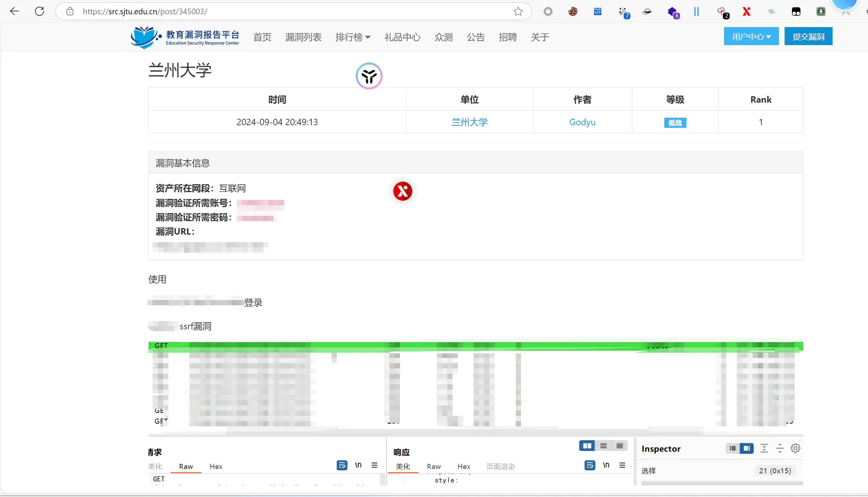Toggle \n non-printable chars in response pane
Screen dimensions: 868x497
point(606,465)
